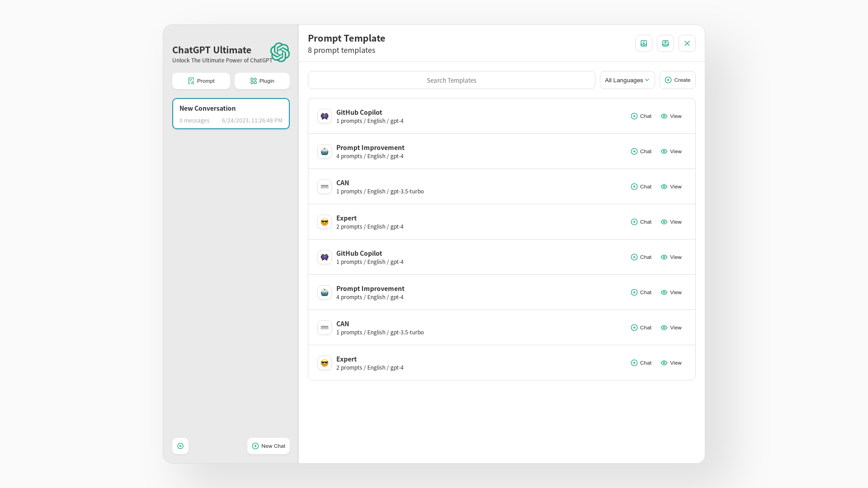Start Chat with the last Expert template
Image resolution: width=868 pixels, height=488 pixels.
point(641,363)
